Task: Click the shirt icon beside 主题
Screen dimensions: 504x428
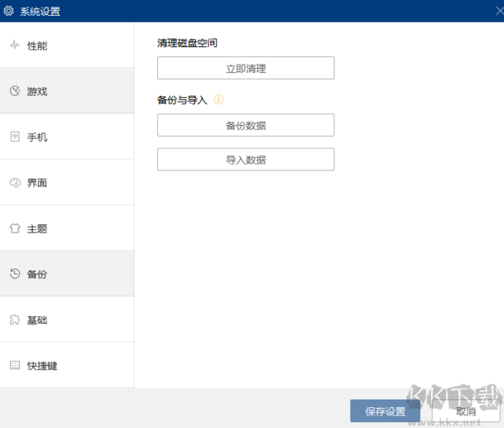Action: (15, 228)
